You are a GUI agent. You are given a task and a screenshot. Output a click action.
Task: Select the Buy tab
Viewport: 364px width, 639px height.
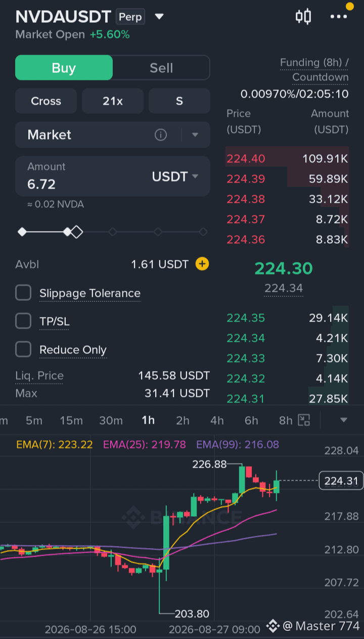coord(64,68)
